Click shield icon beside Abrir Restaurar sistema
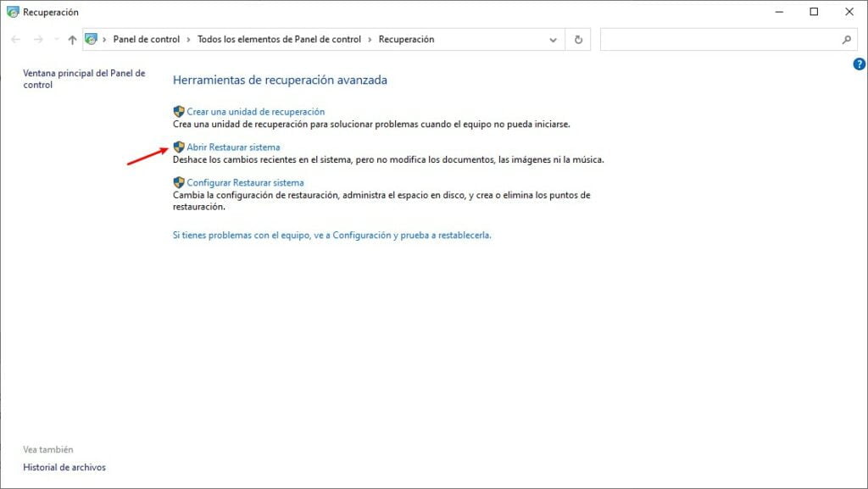The height and width of the screenshot is (489, 868). (179, 147)
